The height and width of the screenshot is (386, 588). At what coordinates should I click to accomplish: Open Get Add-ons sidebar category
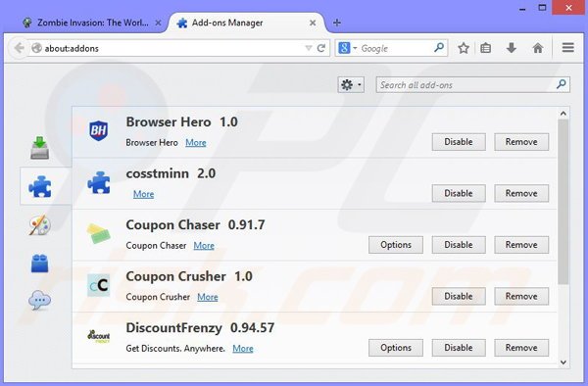tap(40, 148)
